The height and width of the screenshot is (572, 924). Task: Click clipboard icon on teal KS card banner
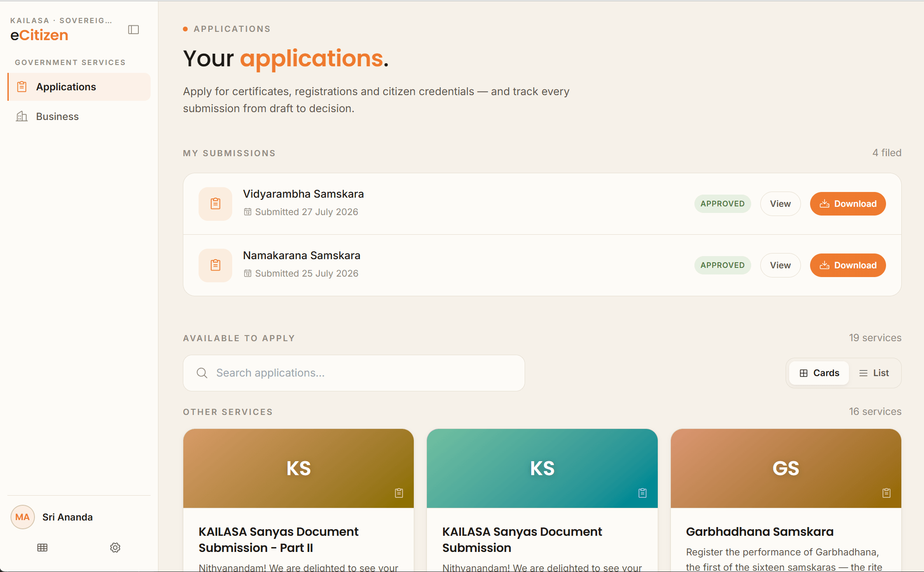(x=642, y=493)
